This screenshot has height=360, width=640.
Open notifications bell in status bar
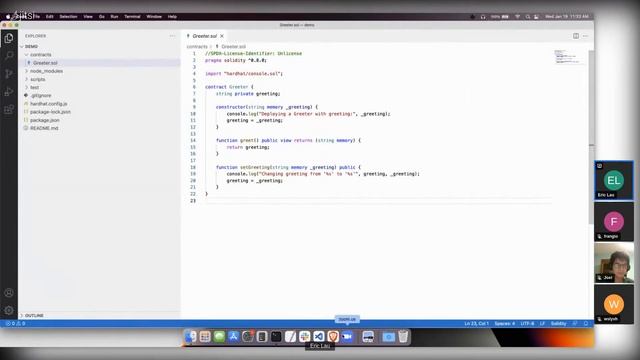[586, 323]
